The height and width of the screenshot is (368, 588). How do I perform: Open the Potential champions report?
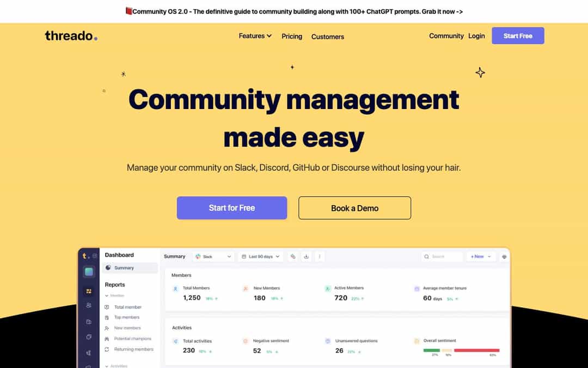coord(133,339)
